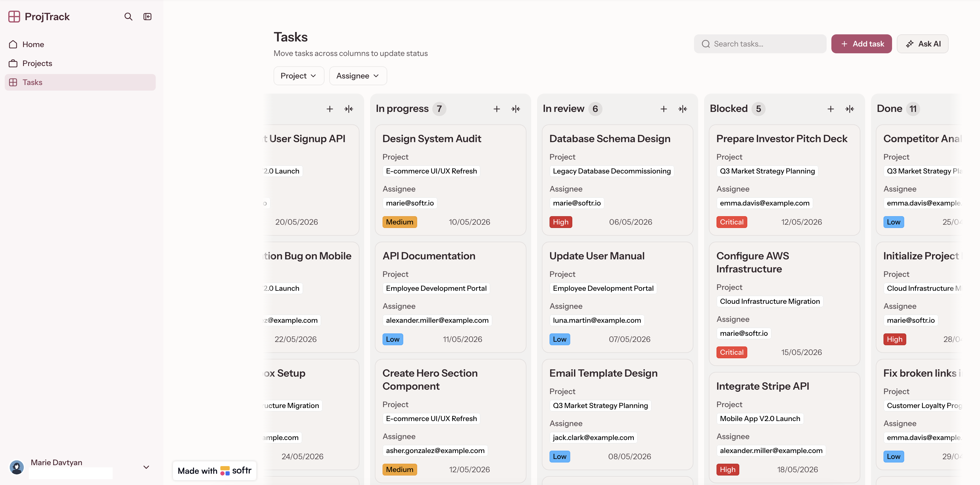Add card to In progress column
980x485 pixels.
click(497, 109)
